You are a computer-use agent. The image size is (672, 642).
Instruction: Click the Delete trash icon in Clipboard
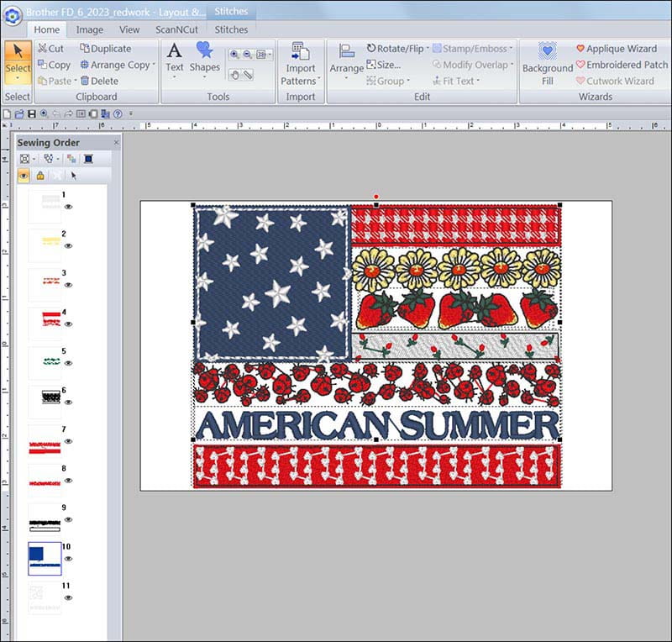pos(99,81)
